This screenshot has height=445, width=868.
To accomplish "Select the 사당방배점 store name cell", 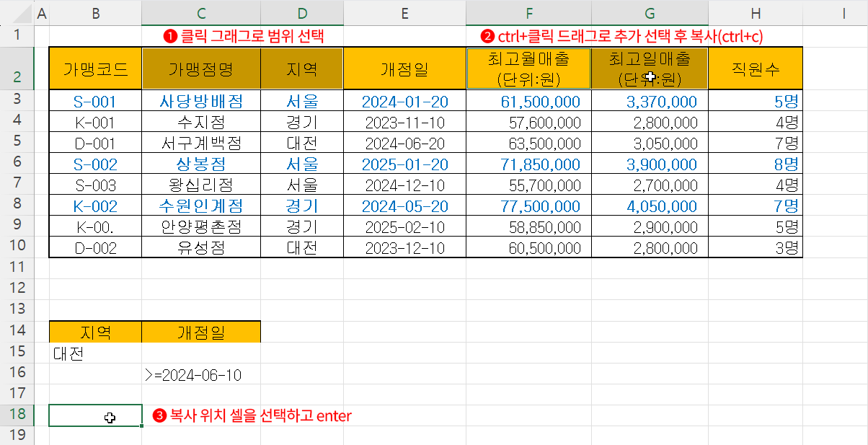I will (x=201, y=102).
